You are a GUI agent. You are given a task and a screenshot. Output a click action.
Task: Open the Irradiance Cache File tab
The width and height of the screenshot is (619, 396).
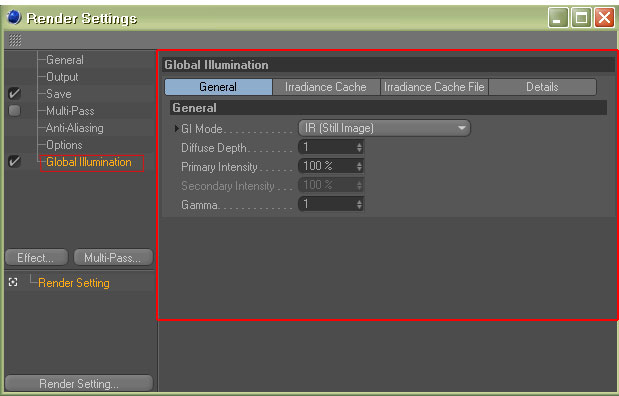click(434, 87)
